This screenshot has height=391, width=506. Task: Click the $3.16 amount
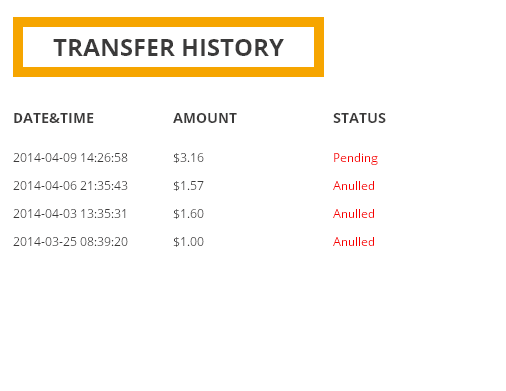[x=188, y=158]
